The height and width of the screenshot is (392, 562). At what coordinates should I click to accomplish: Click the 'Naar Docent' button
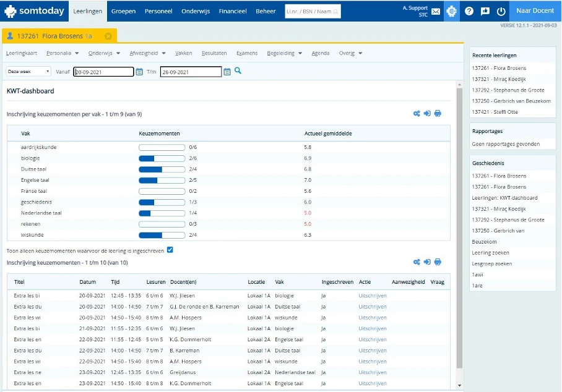pos(535,11)
